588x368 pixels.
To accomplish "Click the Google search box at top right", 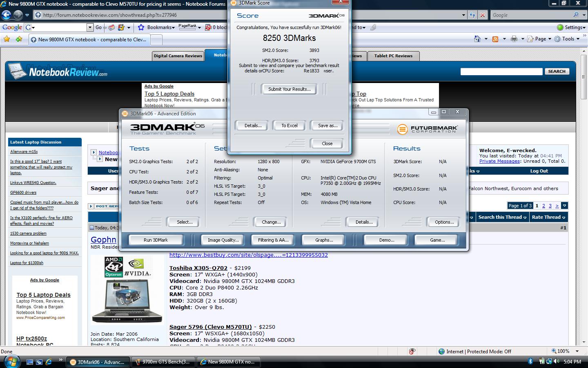I will pos(531,15).
